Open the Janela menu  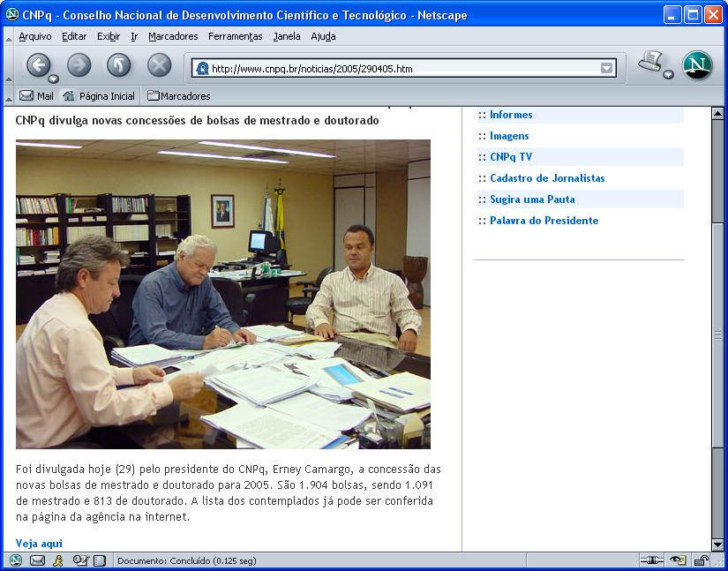coord(287,36)
